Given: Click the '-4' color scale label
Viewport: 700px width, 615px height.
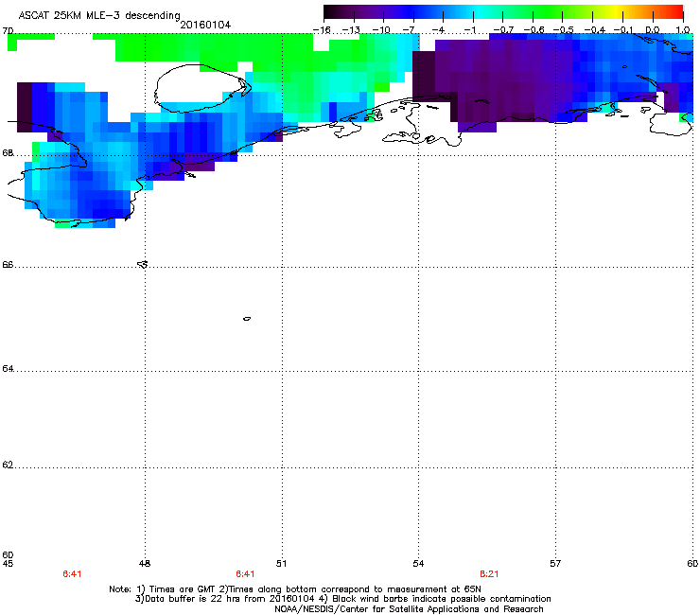Looking at the screenshot, I should 438,30.
